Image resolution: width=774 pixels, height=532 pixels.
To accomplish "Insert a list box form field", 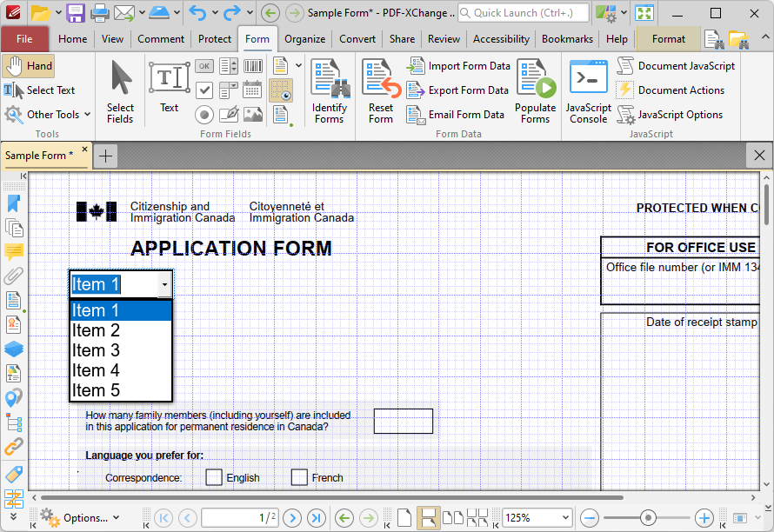I will (229, 66).
